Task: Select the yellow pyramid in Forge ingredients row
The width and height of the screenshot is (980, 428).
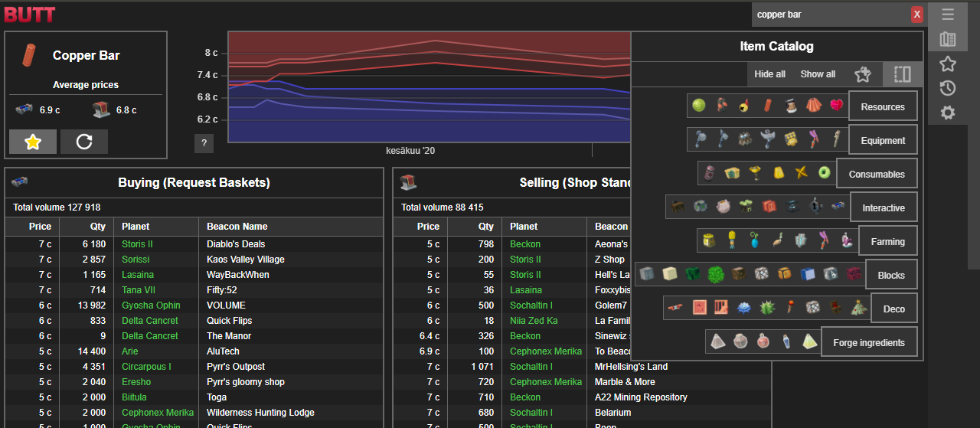Action: tap(809, 341)
